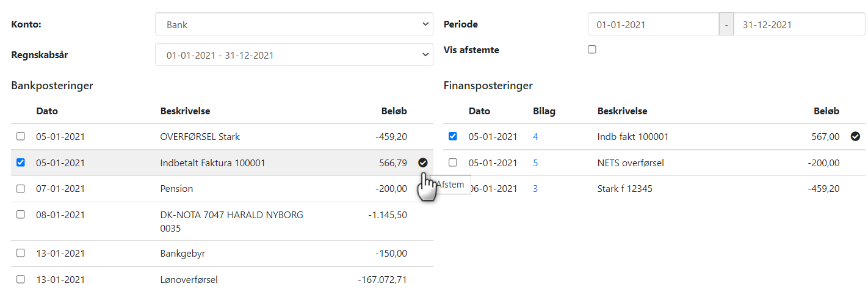This screenshot has width=868, height=308.
Task: Tick checkbox for OVERFØRSEL Stark bank entry
Action: 21,136
